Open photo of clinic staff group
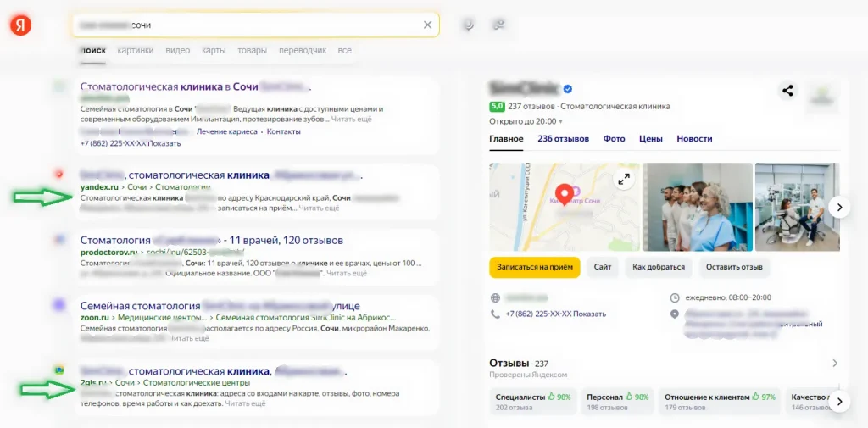 pos(697,207)
